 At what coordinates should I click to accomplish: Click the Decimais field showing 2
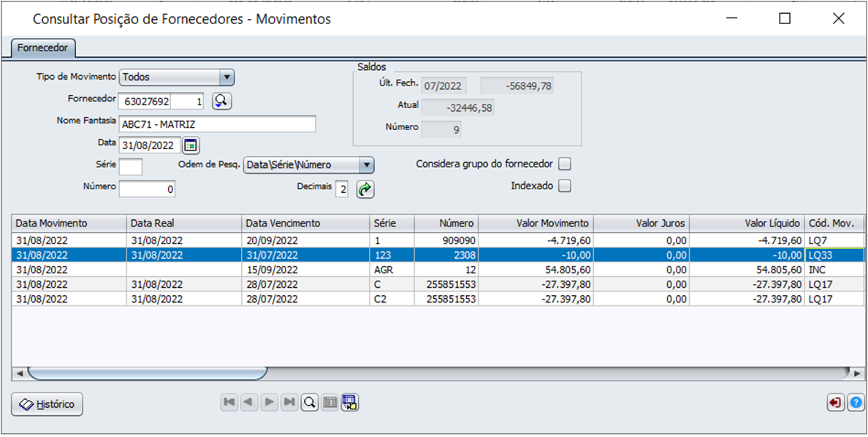pyautogui.click(x=343, y=189)
